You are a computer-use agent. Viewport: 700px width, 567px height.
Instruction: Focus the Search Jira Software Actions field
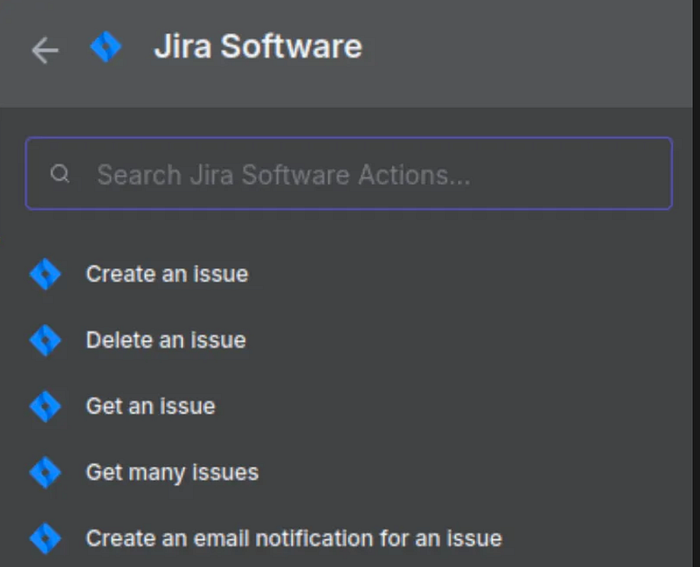[x=349, y=173]
